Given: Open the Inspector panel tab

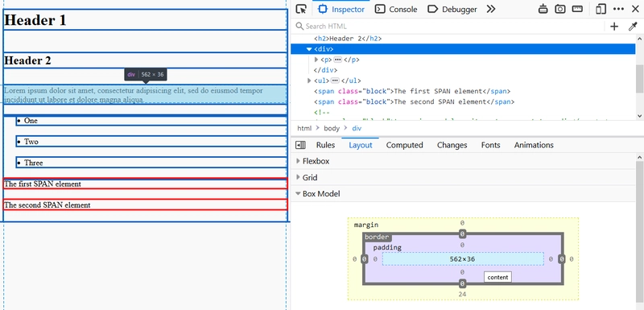Looking at the screenshot, I should coord(341,9).
